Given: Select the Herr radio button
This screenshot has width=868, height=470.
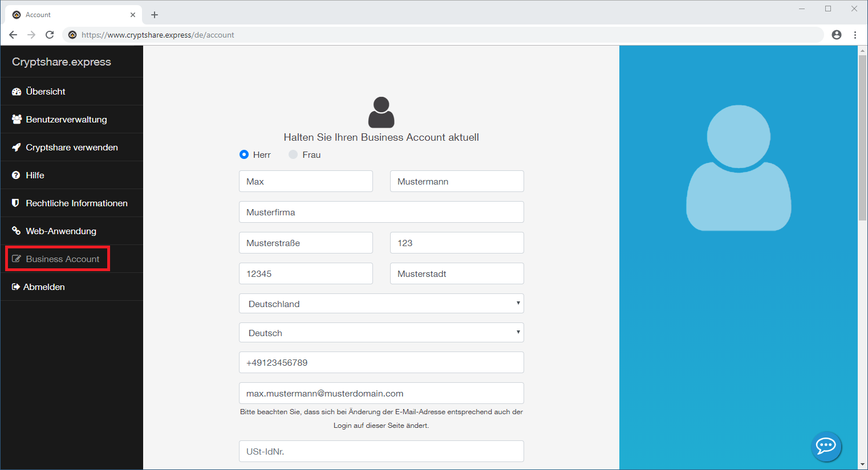Looking at the screenshot, I should (244, 154).
